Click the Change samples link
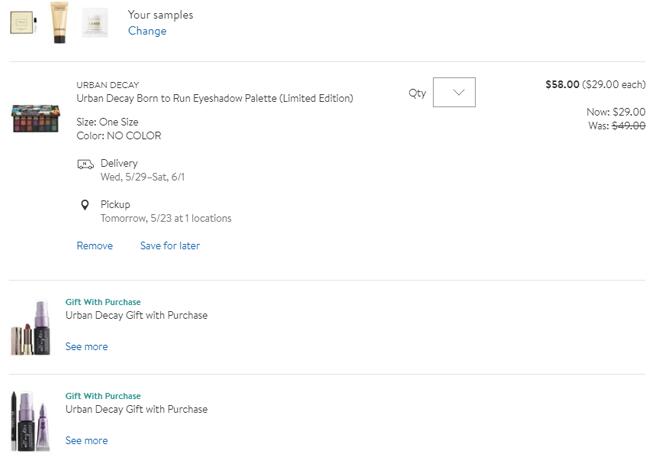Viewport: 650px width, 472px height. 147,31
